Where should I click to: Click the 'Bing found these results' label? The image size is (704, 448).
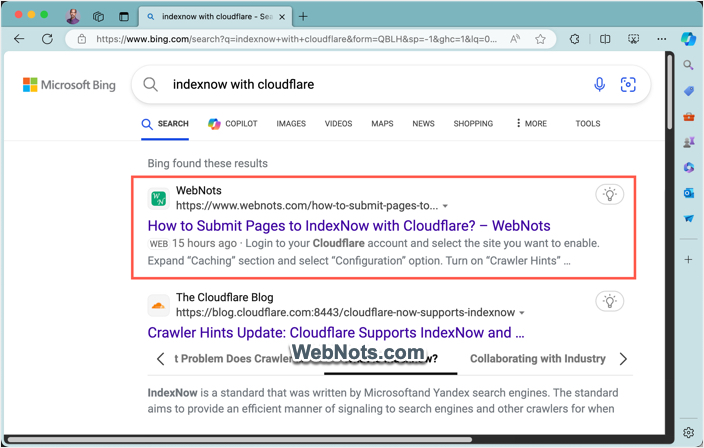207,163
